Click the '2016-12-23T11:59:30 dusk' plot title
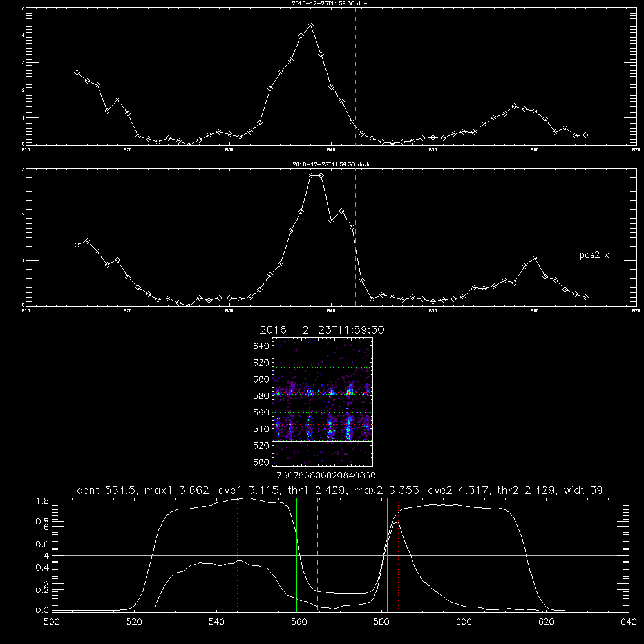Screen dimensions: 644x644 tap(331, 164)
